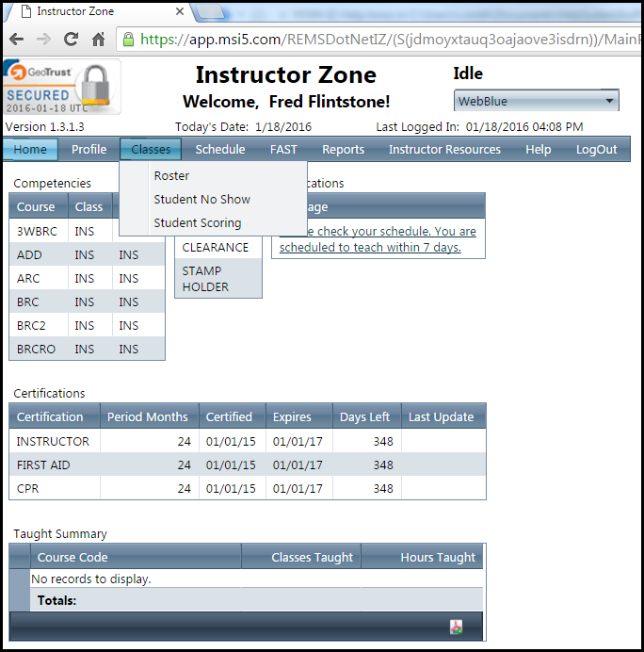Select Student Scoring menu entry

coord(197,222)
